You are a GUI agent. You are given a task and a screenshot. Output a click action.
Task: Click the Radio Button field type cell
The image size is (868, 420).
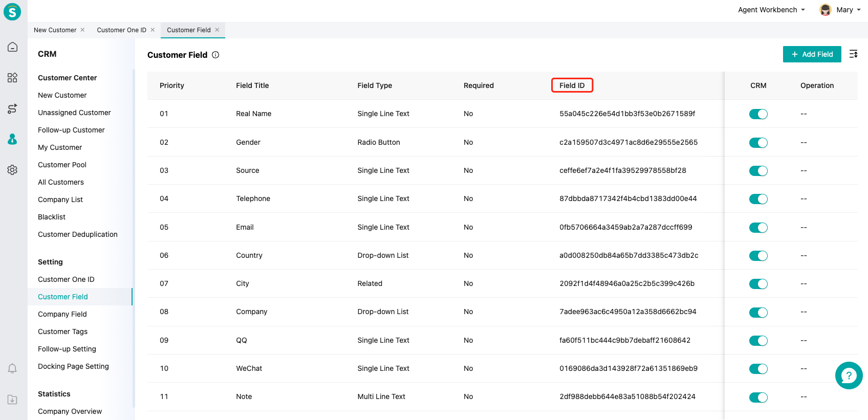379,142
